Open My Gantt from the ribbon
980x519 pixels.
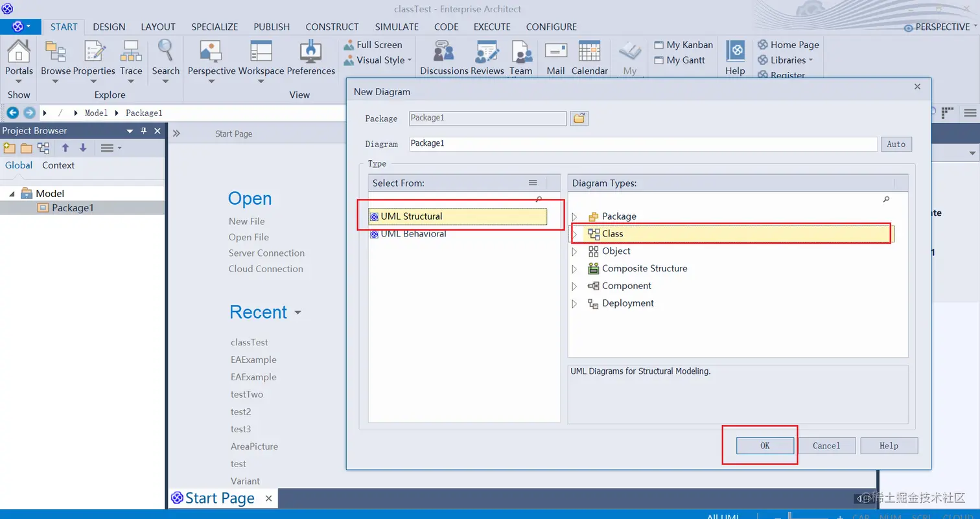click(680, 60)
